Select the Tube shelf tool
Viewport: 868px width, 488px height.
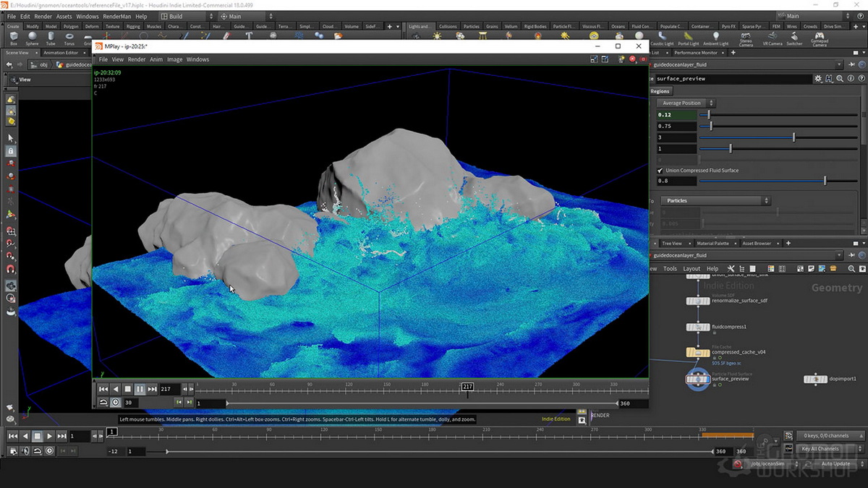point(51,38)
